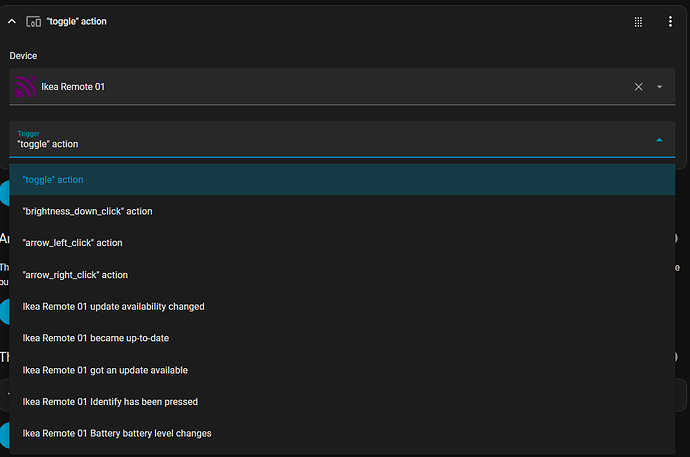Open the three-dot overflow menu
This screenshot has height=457, width=690.
coord(670,22)
